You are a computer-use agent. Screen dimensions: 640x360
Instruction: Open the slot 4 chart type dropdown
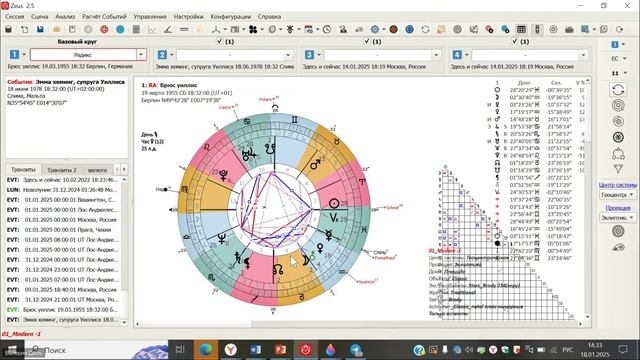(583, 55)
